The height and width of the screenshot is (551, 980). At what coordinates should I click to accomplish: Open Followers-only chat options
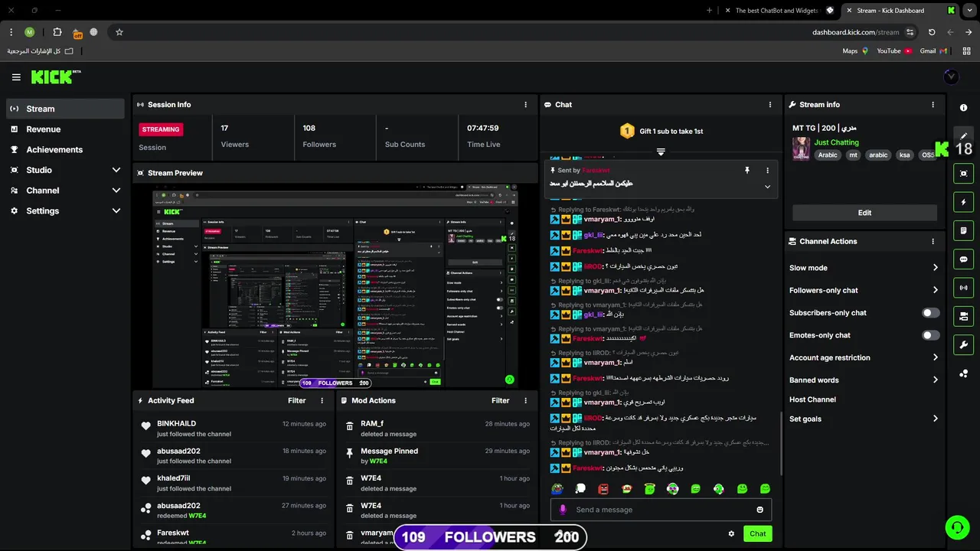pos(864,290)
